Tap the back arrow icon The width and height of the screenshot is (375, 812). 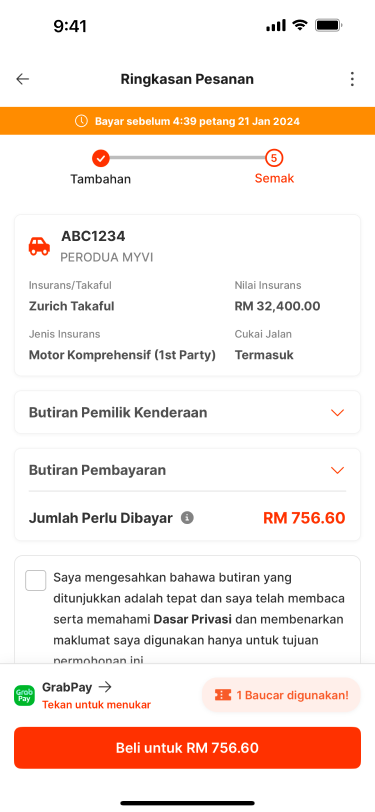(23, 79)
